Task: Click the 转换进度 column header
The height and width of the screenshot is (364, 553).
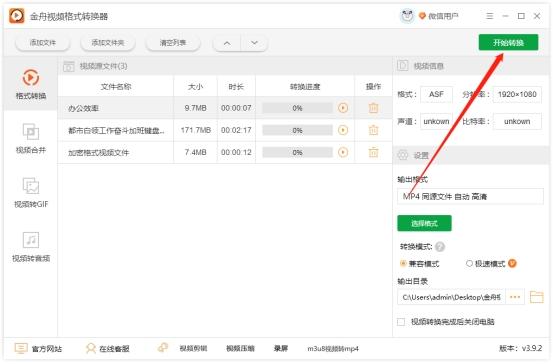Action: 305,87
